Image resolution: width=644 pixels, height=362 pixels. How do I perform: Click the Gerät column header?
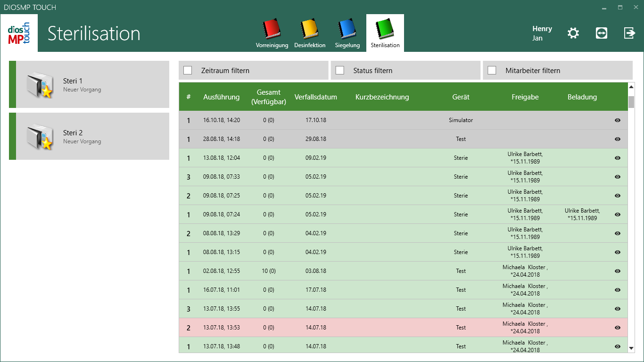point(461,97)
